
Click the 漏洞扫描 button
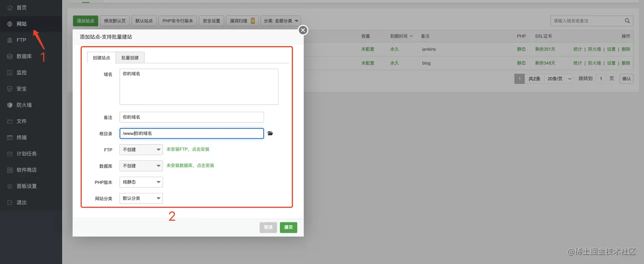click(x=242, y=21)
